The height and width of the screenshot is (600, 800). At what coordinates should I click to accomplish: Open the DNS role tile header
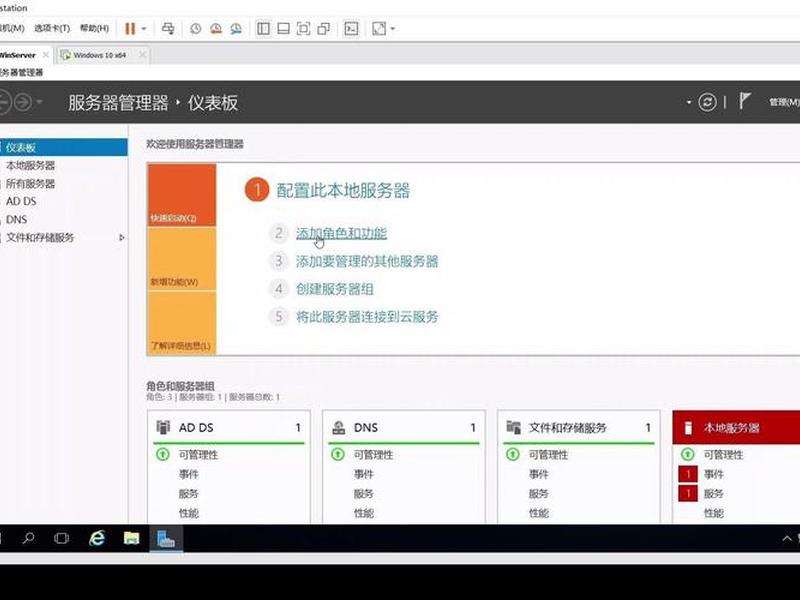404,428
